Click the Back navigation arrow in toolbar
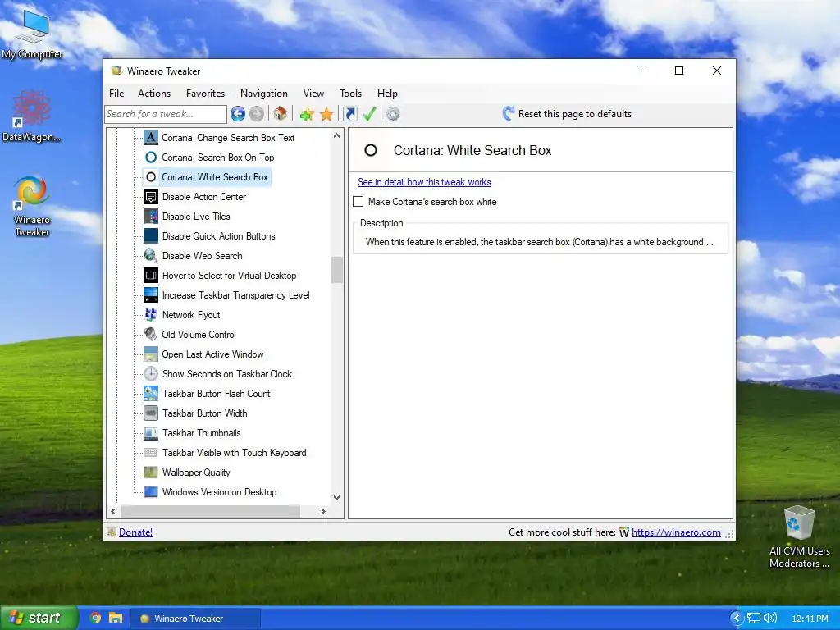 (x=238, y=113)
